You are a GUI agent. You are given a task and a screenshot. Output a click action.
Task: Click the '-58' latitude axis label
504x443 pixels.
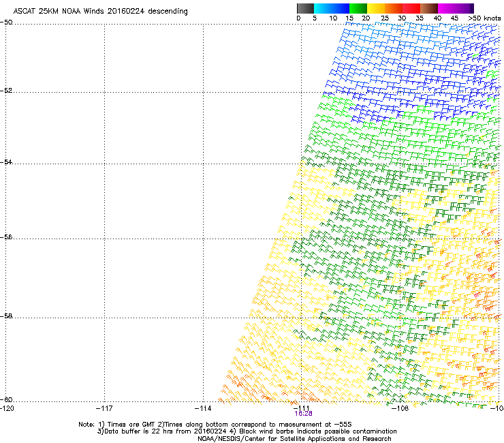6,316
